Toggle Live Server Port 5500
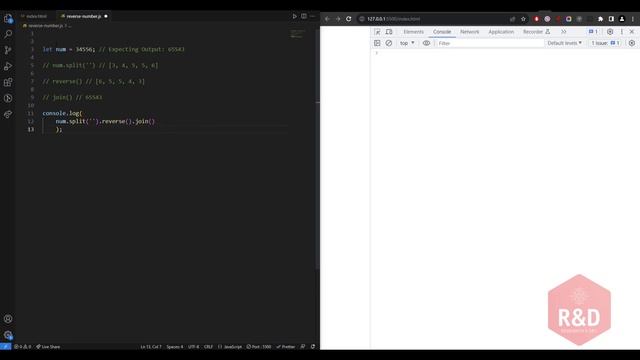640x360 pixels. tap(259, 347)
